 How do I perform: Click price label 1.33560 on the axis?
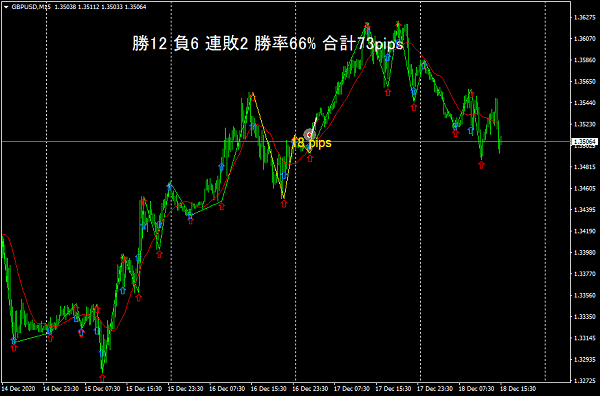pos(585,295)
